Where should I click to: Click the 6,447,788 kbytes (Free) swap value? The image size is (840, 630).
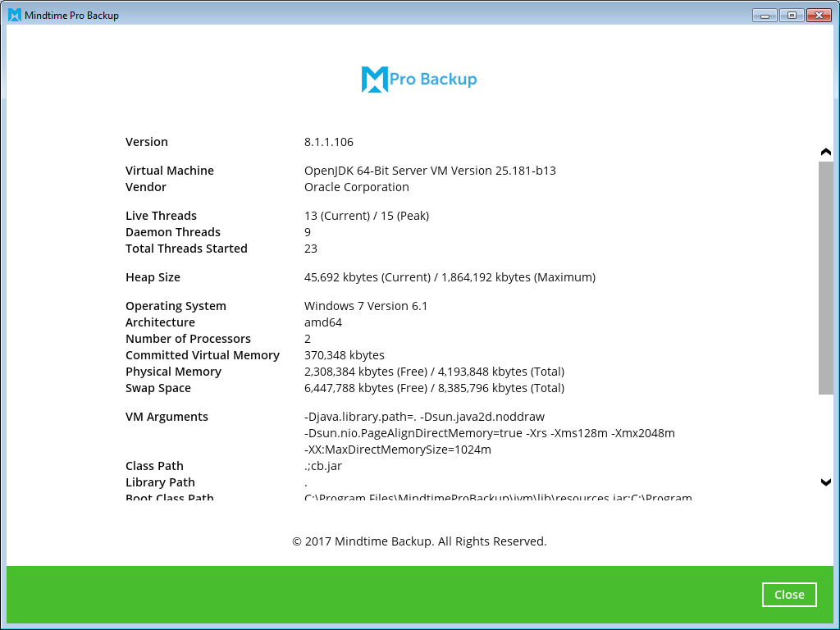point(434,388)
